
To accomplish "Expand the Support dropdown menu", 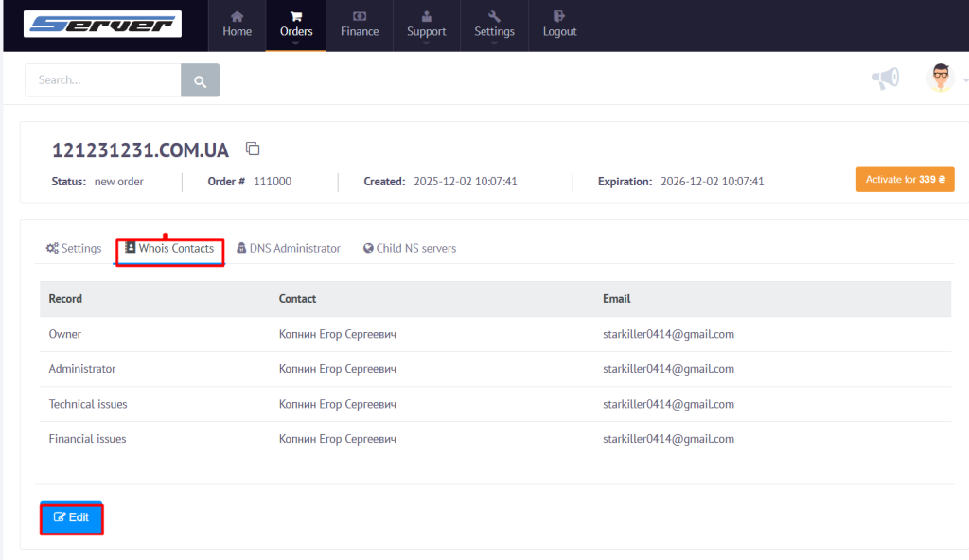I will 426,25.
